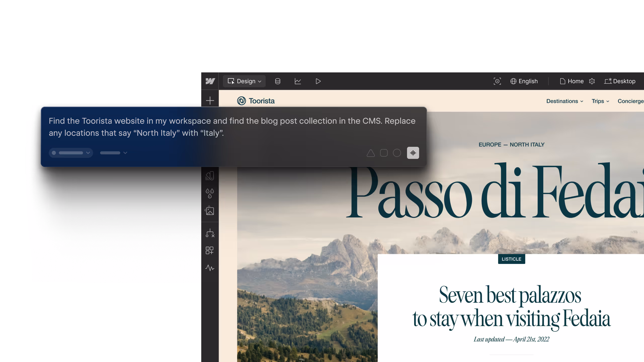This screenshot has width=644, height=362.
Task: Open the Style selectors droplets icon
Action: point(210,193)
